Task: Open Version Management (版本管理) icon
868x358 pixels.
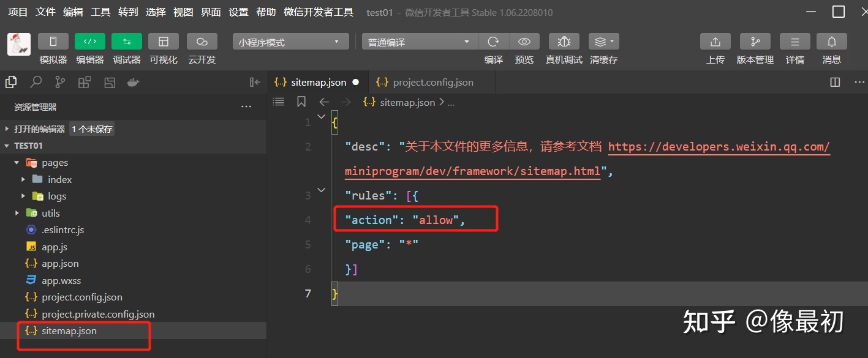Action: pos(755,42)
